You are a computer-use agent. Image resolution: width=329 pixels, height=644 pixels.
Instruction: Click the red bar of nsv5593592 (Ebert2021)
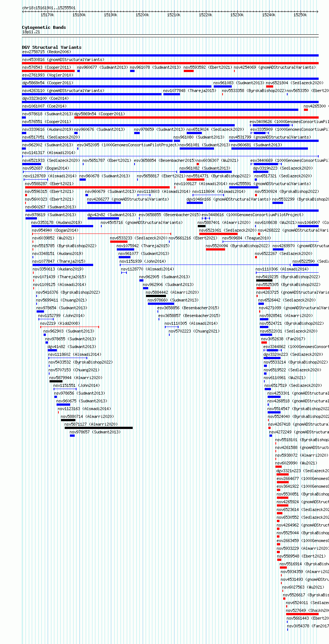coord(189,71)
